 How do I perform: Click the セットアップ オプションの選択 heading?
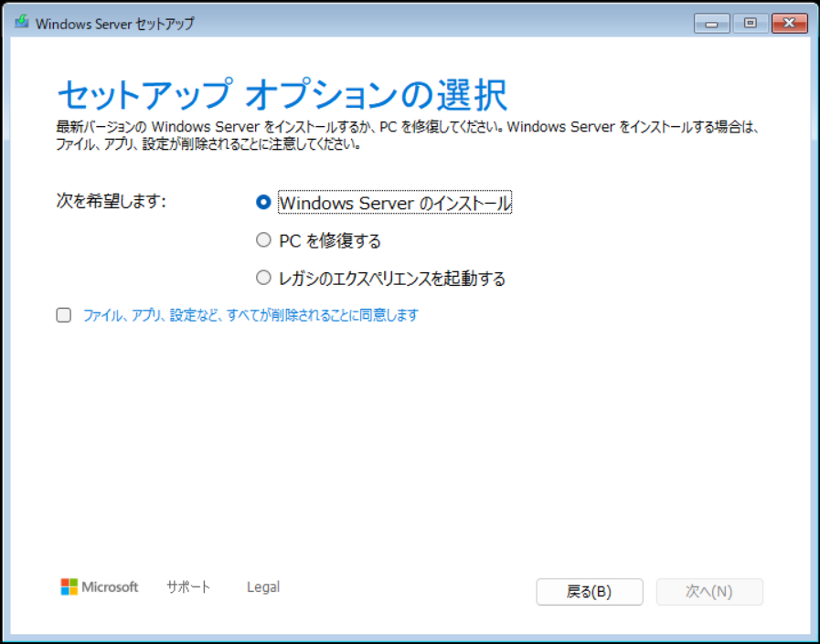coord(282,95)
